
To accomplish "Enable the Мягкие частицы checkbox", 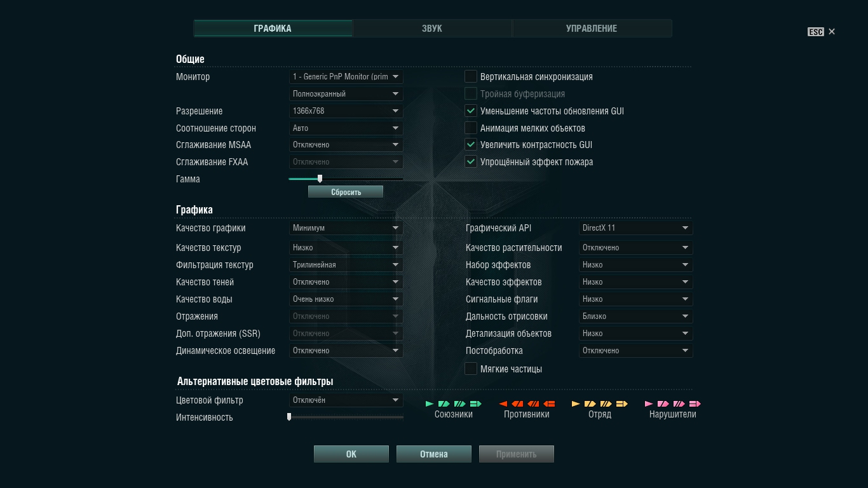I will pos(471,369).
